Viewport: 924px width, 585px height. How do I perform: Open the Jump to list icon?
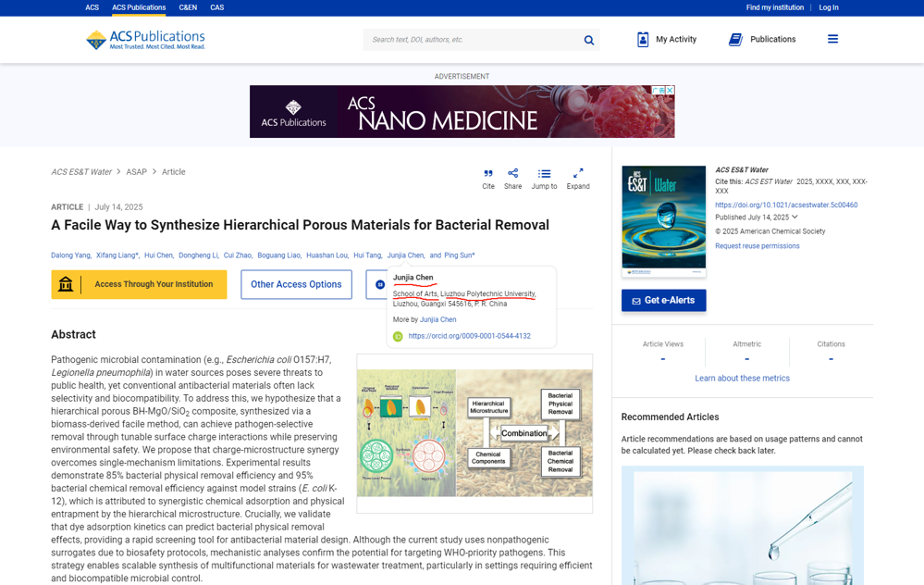click(x=544, y=174)
